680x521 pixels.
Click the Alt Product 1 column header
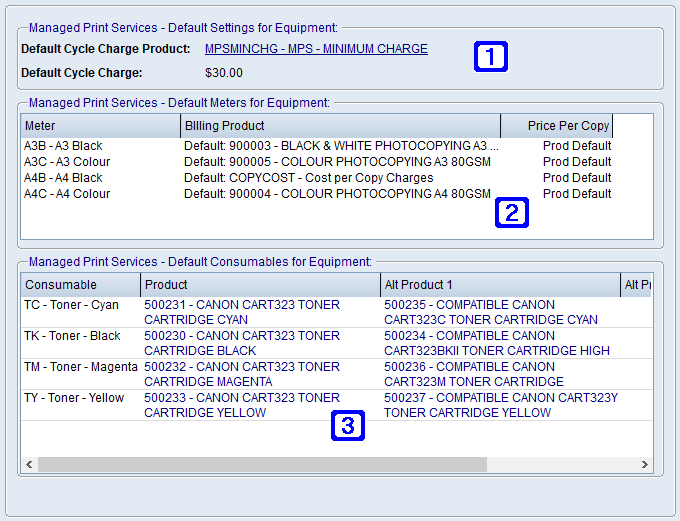coord(500,285)
